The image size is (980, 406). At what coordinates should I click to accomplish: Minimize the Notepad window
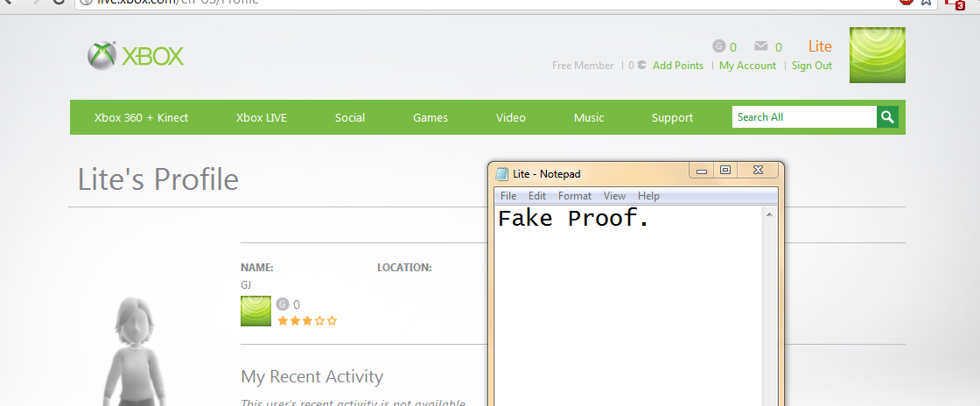[702, 170]
